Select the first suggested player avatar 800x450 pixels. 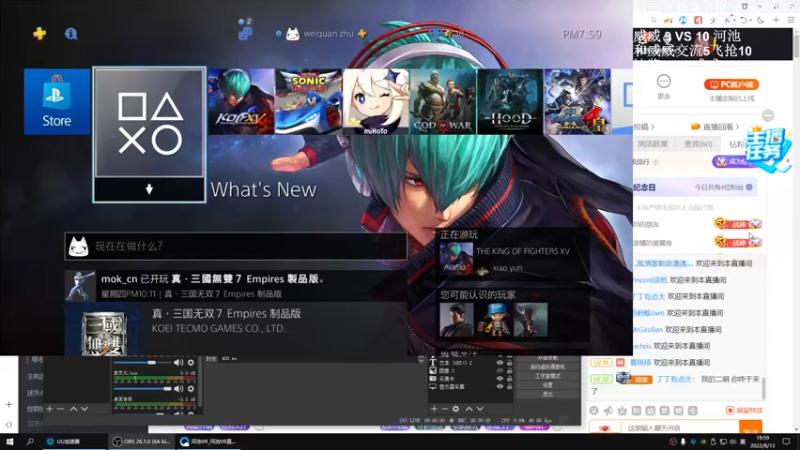(x=457, y=320)
